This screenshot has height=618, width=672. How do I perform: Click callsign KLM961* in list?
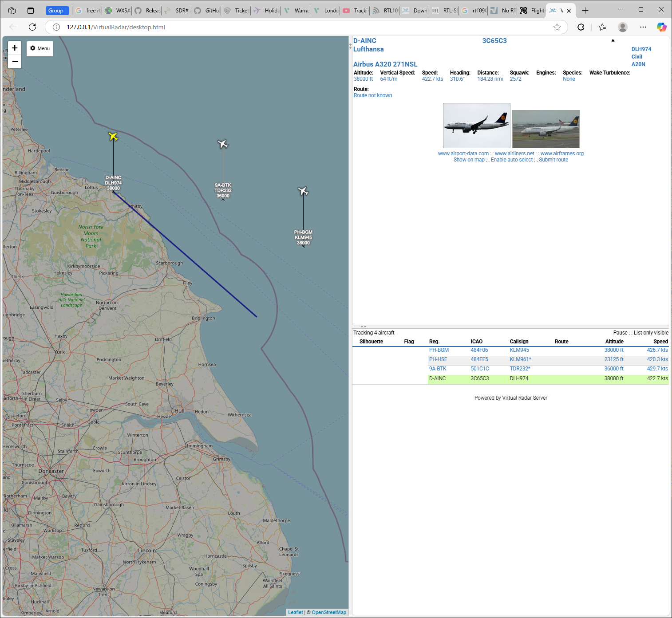click(x=520, y=360)
